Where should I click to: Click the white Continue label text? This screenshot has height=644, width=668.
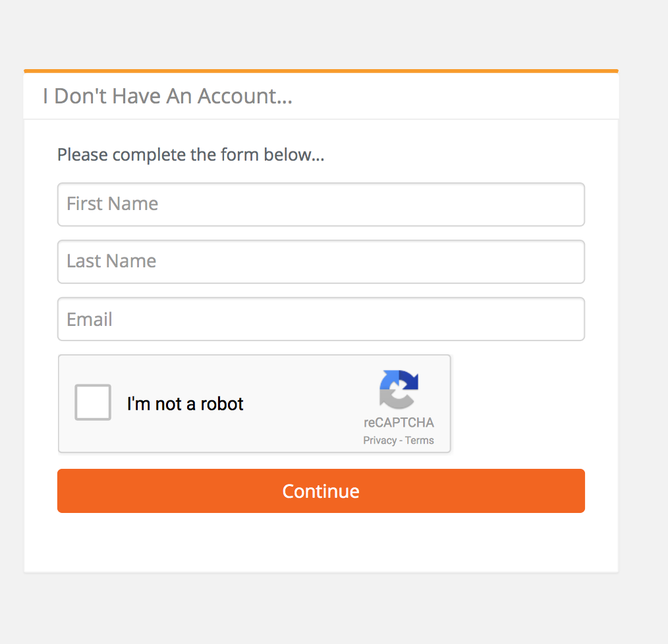click(321, 491)
